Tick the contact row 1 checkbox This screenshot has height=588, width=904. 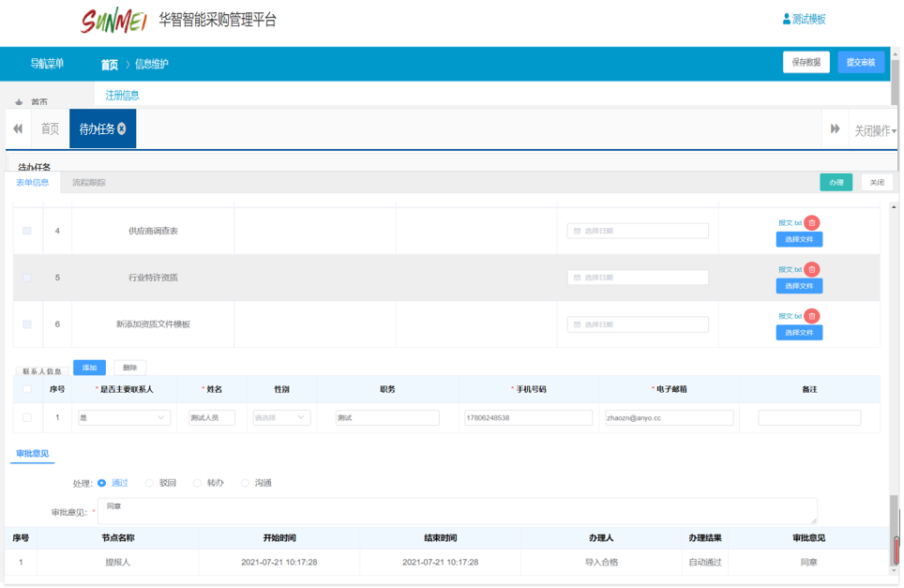(x=27, y=417)
